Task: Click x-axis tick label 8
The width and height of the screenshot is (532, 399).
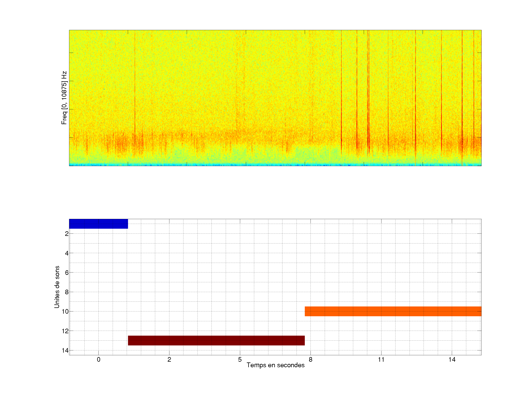Action: [x=311, y=359]
